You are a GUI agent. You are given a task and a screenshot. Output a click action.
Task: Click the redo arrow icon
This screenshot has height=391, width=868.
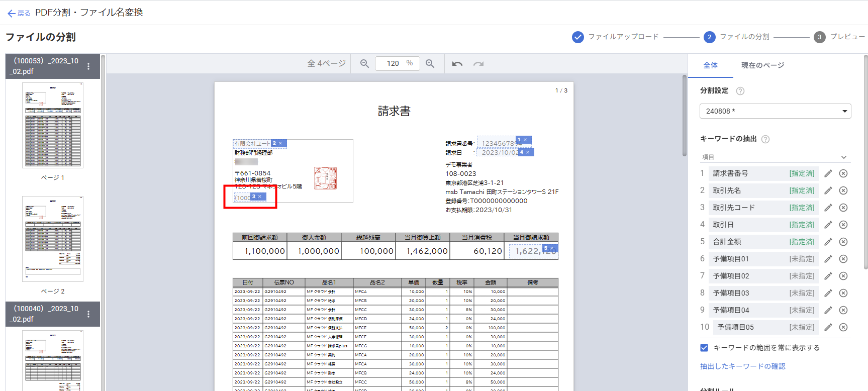(x=478, y=64)
